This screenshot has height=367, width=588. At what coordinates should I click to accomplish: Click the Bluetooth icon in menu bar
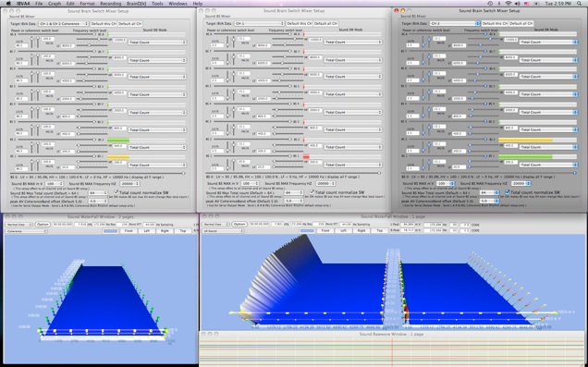(499, 4)
